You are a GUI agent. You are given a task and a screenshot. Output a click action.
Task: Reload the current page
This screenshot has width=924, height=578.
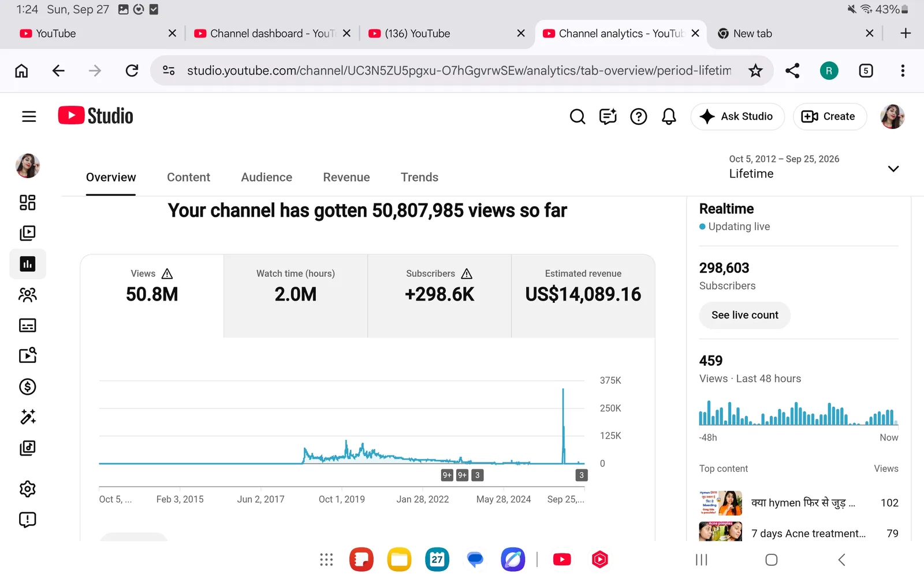click(x=132, y=71)
